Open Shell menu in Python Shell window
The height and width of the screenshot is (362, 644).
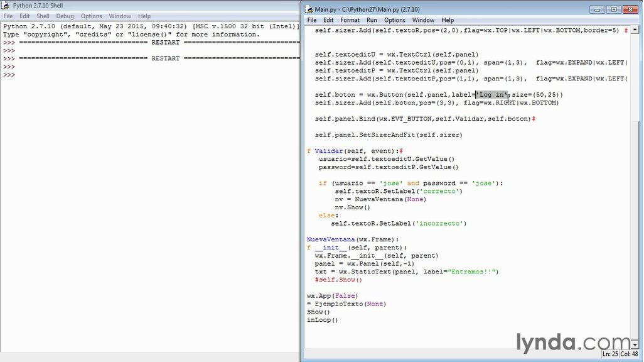tap(43, 16)
